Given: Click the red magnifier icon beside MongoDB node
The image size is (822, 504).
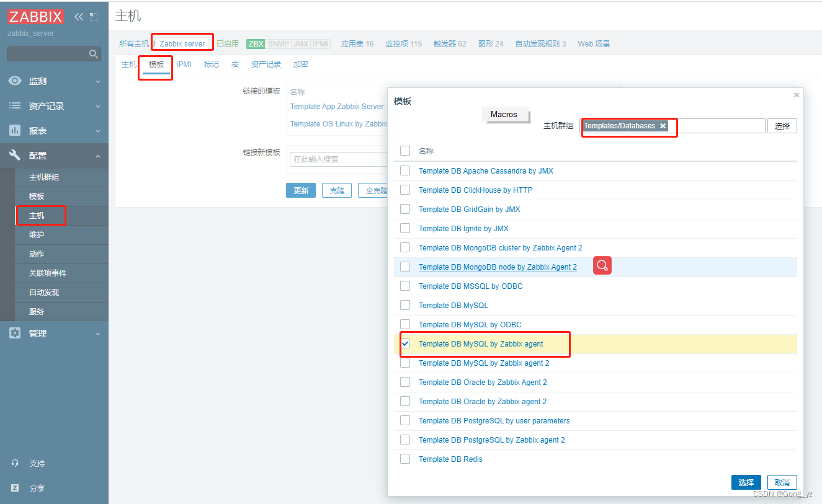Looking at the screenshot, I should pos(602,266).
